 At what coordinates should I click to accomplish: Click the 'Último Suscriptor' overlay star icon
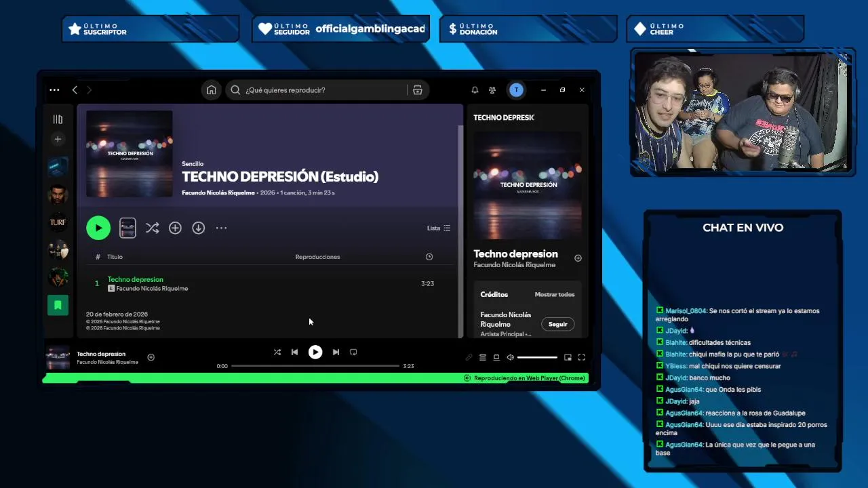click(75, 29)
